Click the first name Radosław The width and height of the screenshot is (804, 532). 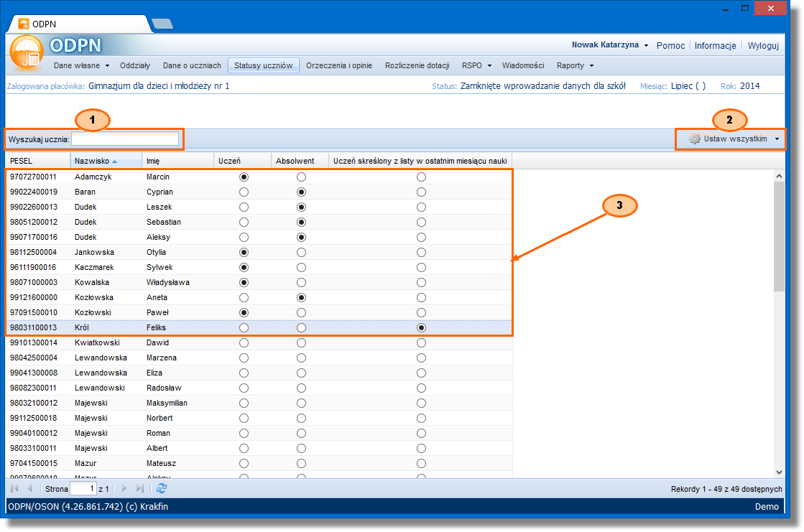(164, 388)
